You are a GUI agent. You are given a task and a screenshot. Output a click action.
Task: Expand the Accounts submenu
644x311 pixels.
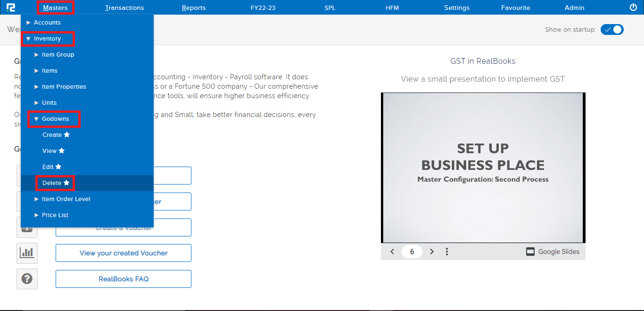(x=47, y=23)
